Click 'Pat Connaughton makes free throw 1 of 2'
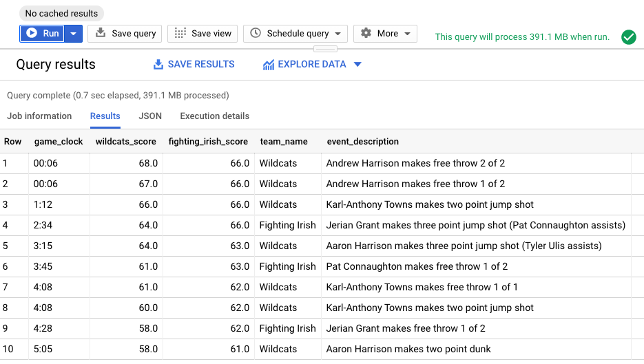This screenshot has width=644, height=364. point(417,266)
